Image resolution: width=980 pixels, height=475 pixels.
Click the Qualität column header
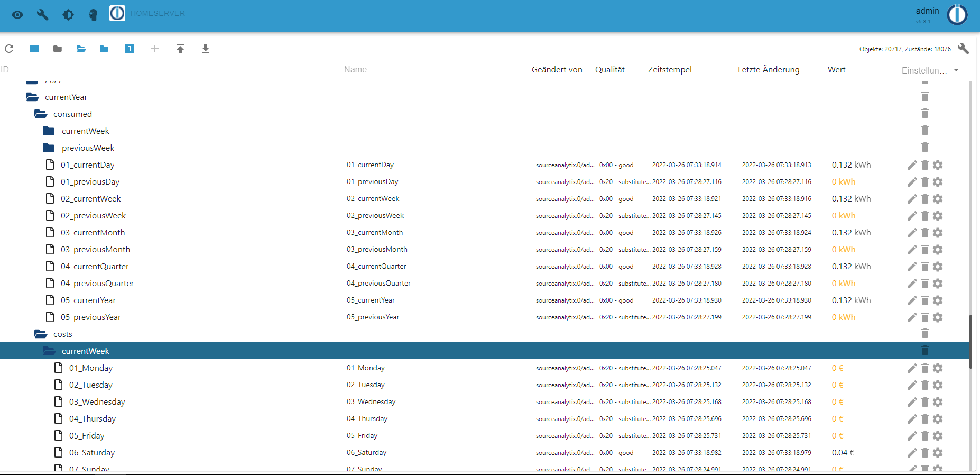coord(609,70)
